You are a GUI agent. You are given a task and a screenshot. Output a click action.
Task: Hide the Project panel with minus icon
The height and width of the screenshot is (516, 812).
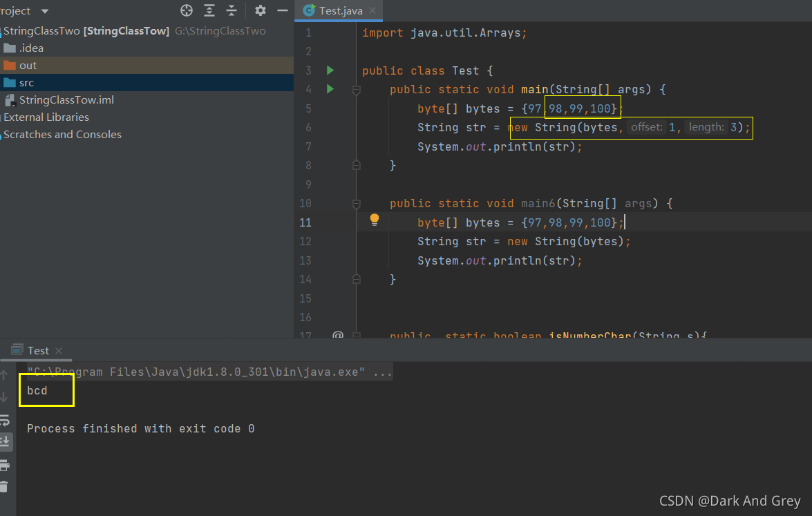tap(282, 10)
